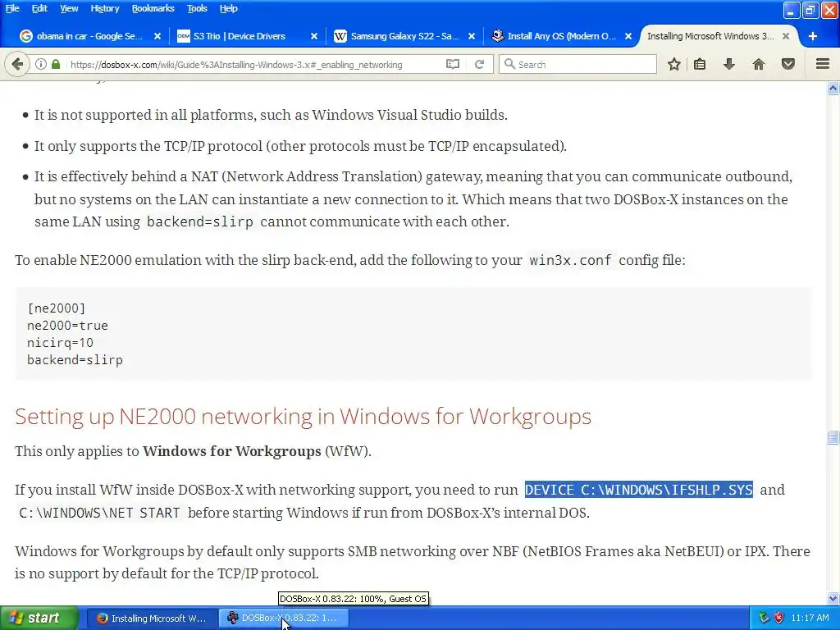Click the heading Setting up NE2000 networking
The image size is (840, 630).
pos(304,416)
